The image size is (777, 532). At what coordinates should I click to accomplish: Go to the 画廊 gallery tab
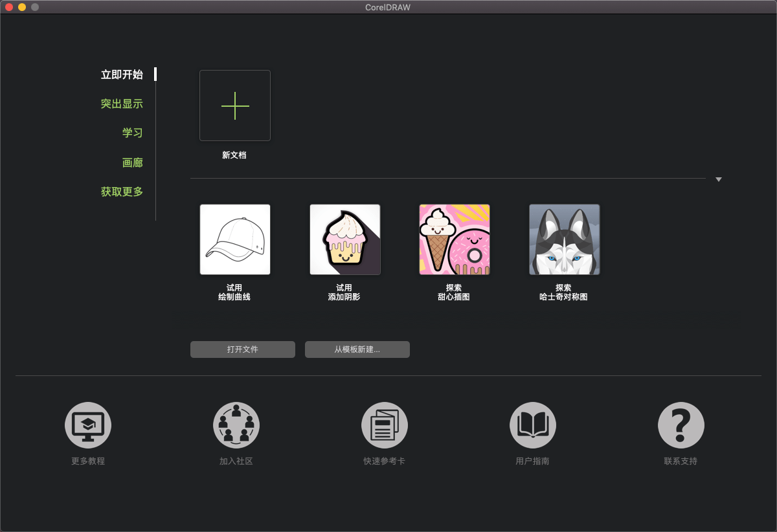[132, 162]
